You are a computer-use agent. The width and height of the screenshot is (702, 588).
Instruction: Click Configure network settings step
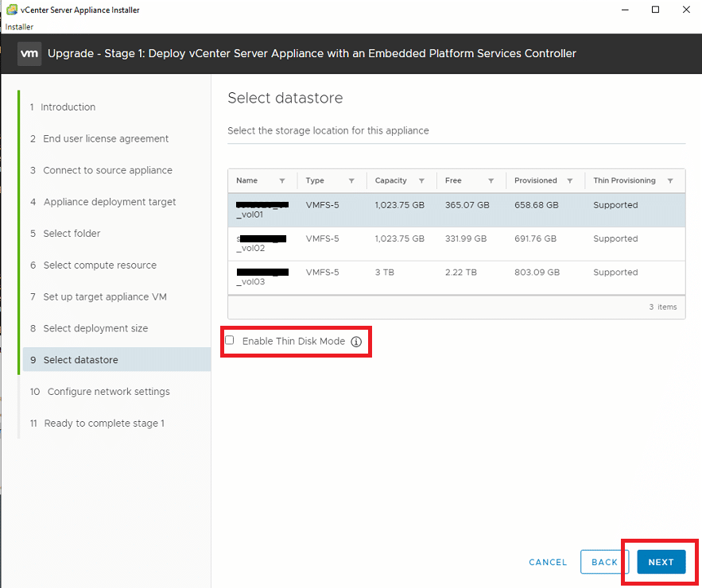point(100,392)
